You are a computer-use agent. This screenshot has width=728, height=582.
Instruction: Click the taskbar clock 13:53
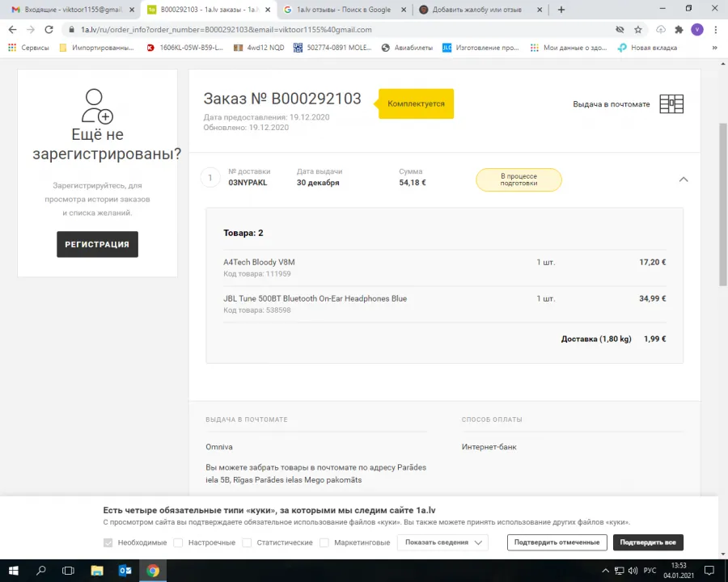(x=679, y=571)
